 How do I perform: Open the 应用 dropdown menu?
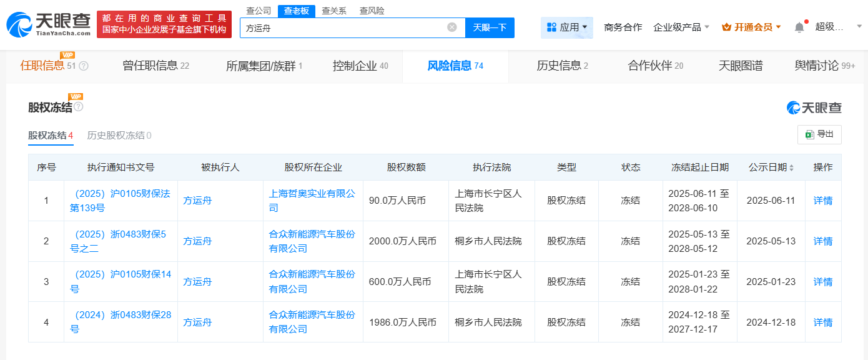(x=566, y=27)
